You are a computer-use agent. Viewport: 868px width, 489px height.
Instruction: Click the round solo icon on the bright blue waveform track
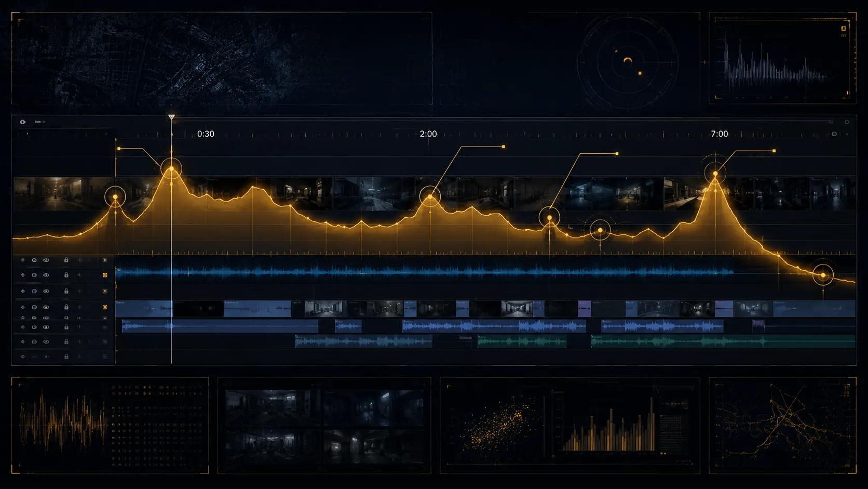pos(34,275)
